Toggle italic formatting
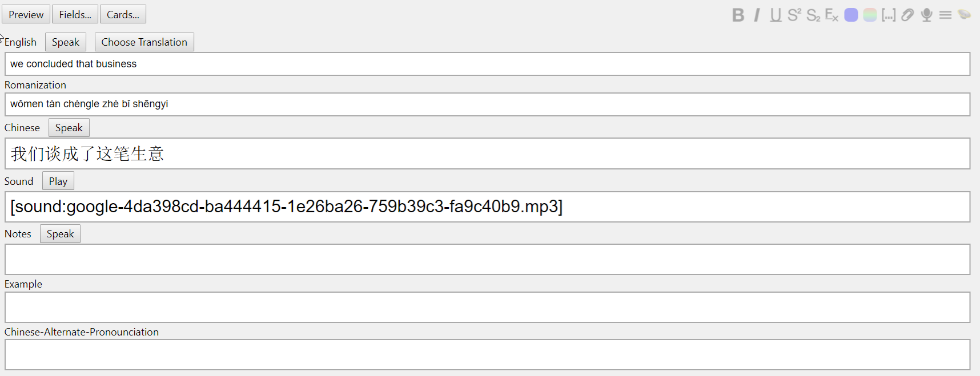The width and height of the screenshot is (980, 376). coord(757,15)
